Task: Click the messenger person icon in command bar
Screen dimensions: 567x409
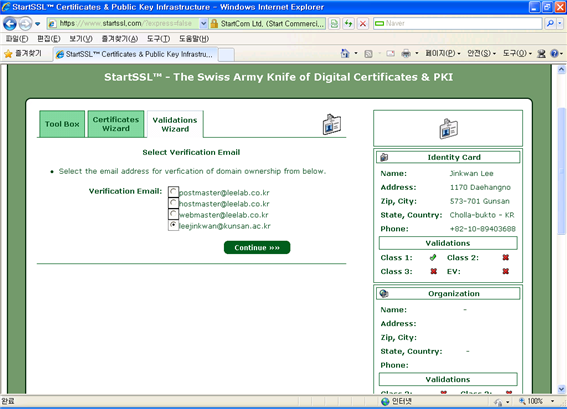Action: [541, 54]
